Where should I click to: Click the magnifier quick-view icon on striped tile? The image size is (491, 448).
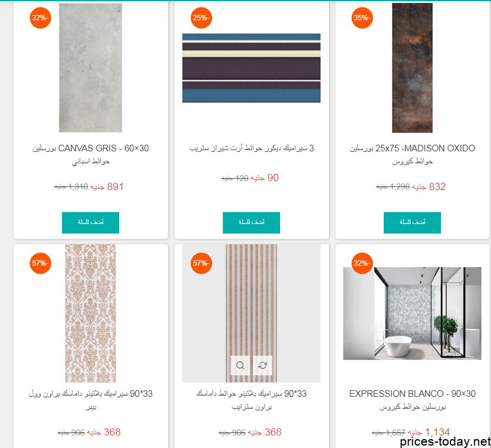pos(240,365)
